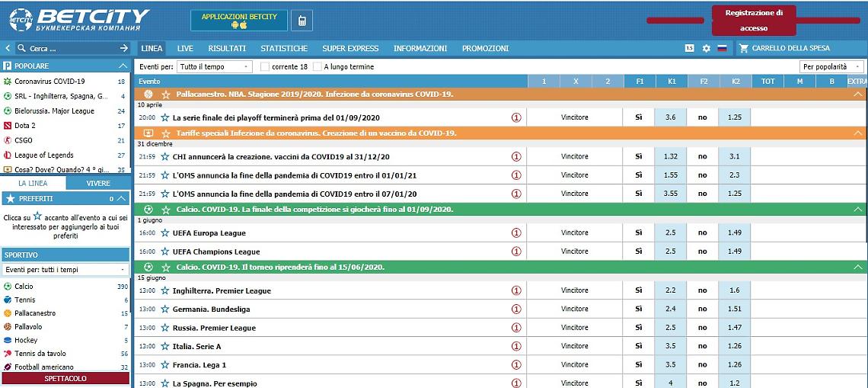Open the calendar icon showing 15

(x=689, y=48)
